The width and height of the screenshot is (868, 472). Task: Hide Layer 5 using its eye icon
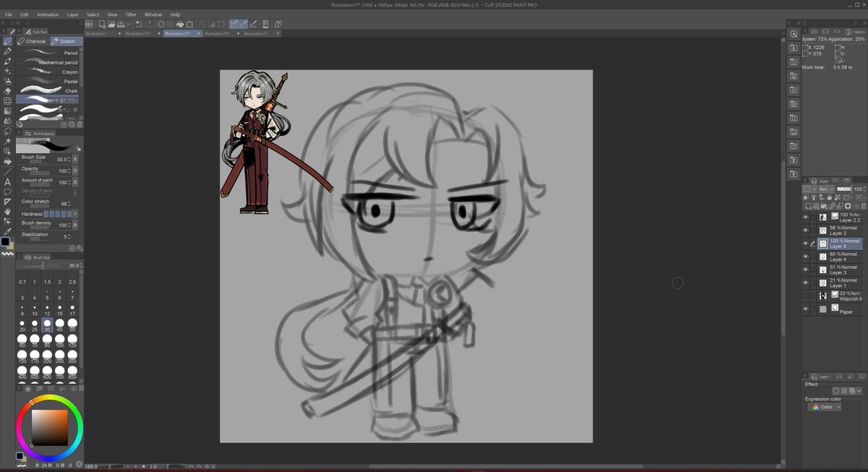[x=806, y=243]
